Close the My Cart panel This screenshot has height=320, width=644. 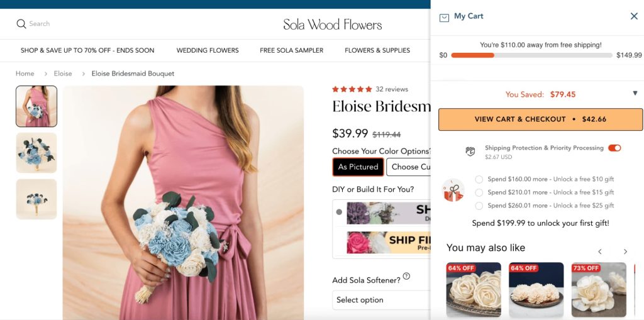coord(634,16)
